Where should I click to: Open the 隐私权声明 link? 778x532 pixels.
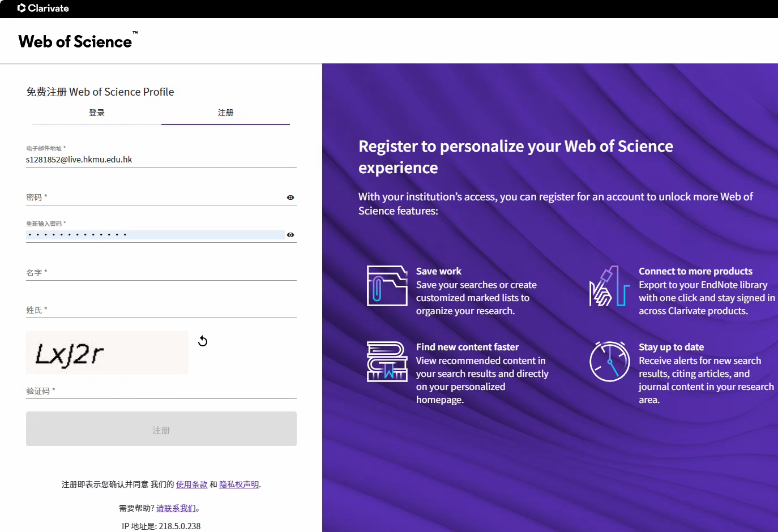coord(239,484)
